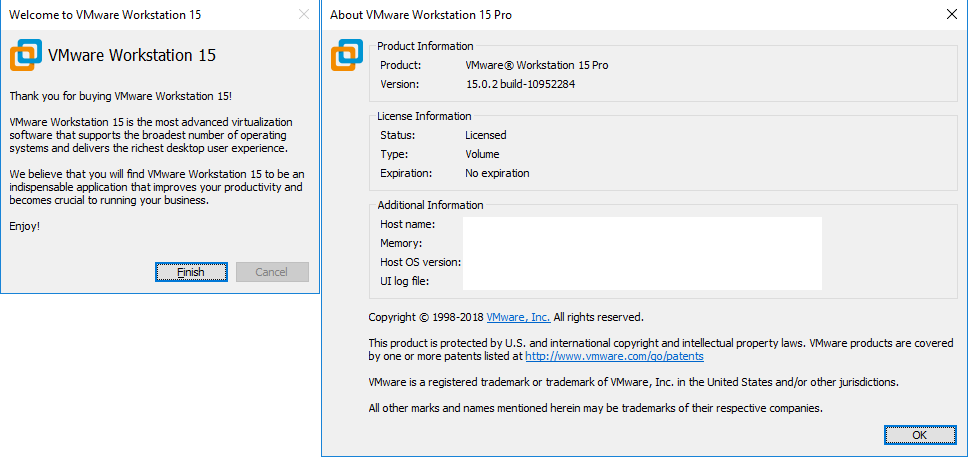Click the Enjoy! text in Welcome dialog

click(x=25, y=226)
